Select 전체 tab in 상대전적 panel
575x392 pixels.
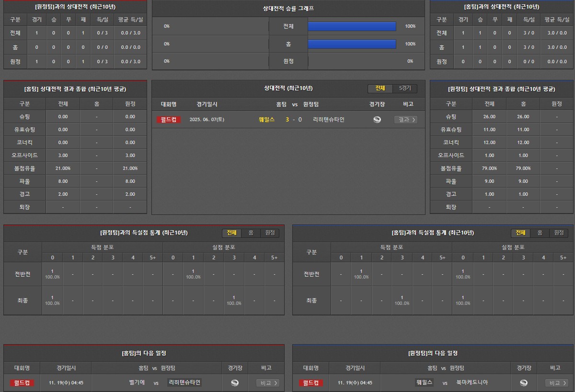[x=380, y=89]
